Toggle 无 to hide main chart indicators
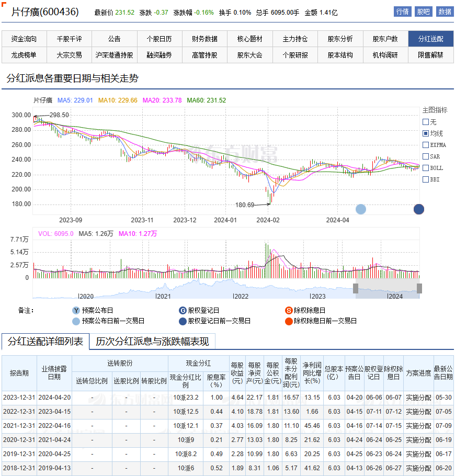Screen dimensions: 455x476 click(426, 122)
